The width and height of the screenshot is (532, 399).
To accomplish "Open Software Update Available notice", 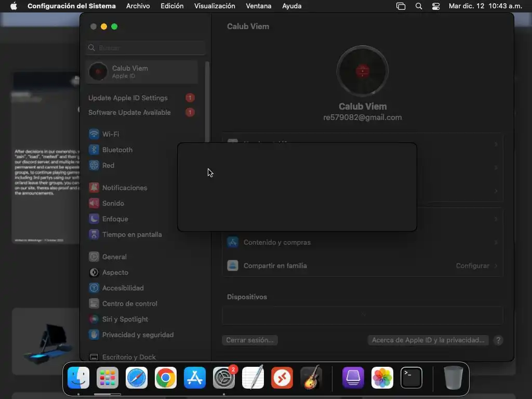I will click(x=141, y=112).
